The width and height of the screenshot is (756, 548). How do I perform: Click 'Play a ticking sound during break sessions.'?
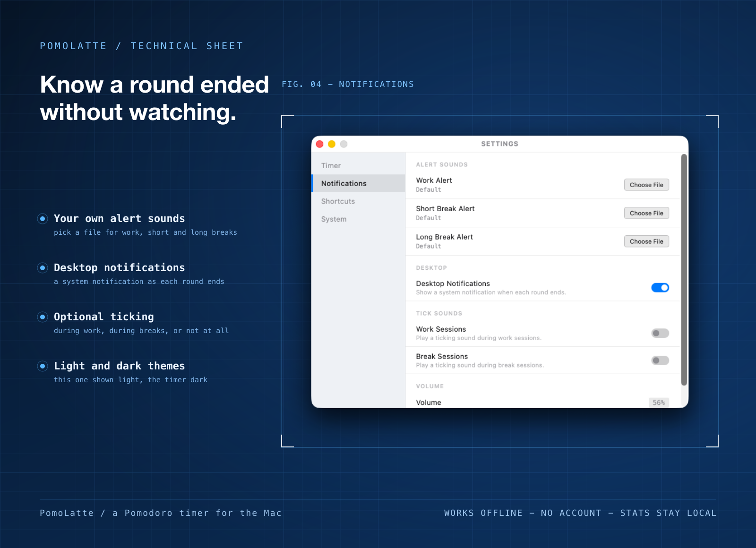point(480,366)
